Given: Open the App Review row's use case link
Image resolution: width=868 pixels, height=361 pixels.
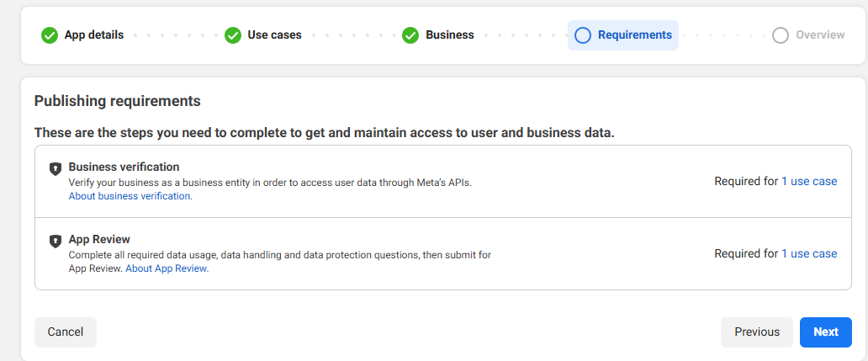Looking at the screenshot, I should click(x=809, y=253).
